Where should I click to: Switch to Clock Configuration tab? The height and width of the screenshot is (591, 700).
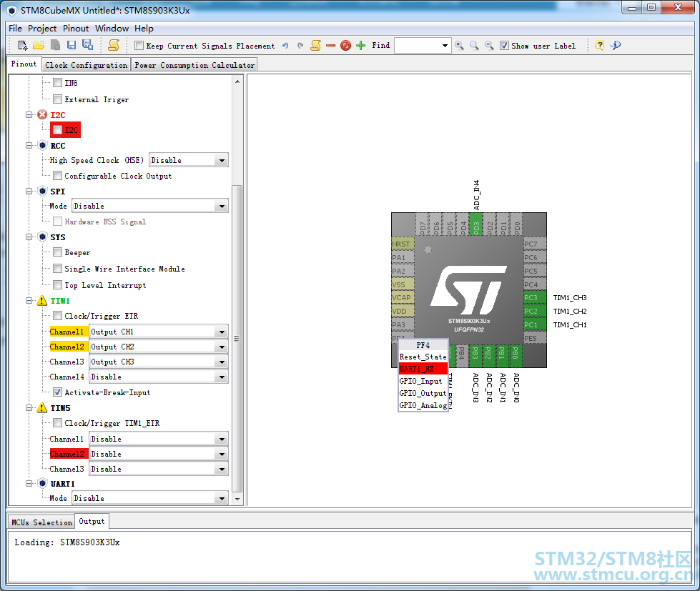[87, 65]
